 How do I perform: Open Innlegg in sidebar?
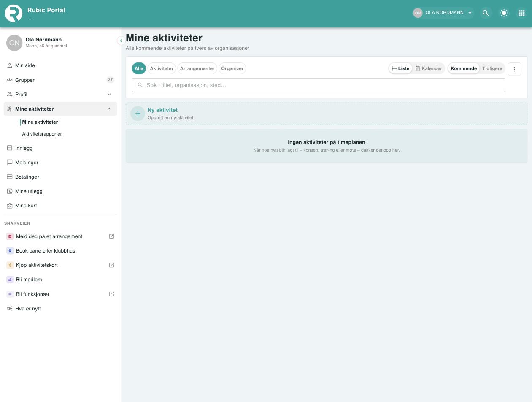click(x=60, y=148)
